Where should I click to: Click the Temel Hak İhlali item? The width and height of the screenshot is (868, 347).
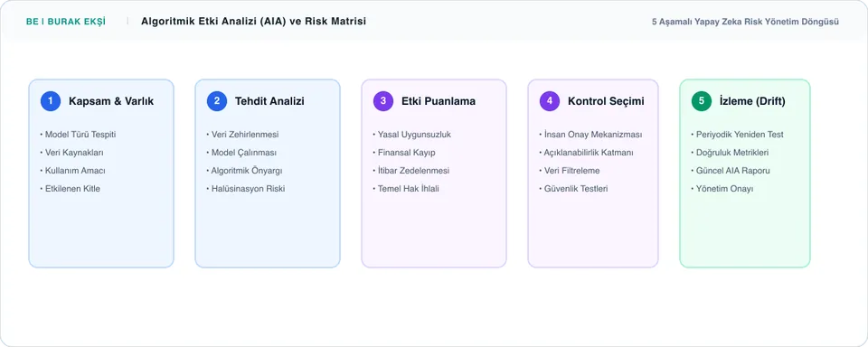coord(406,189)
